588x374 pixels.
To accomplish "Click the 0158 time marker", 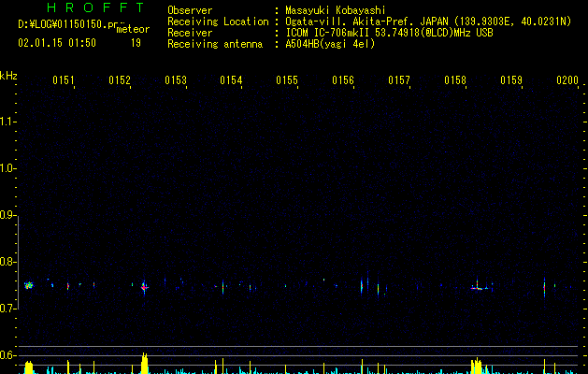I will click(x=455, y=80).
